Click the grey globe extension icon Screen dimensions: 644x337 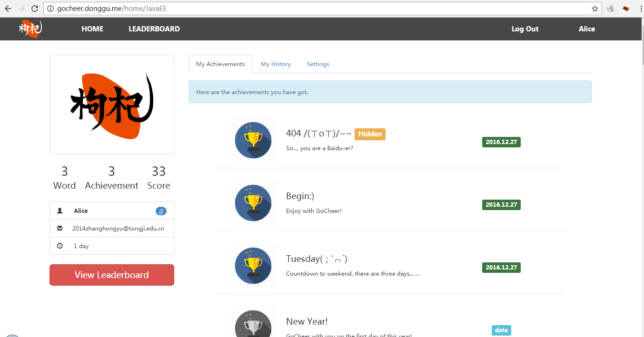point(611,9)
